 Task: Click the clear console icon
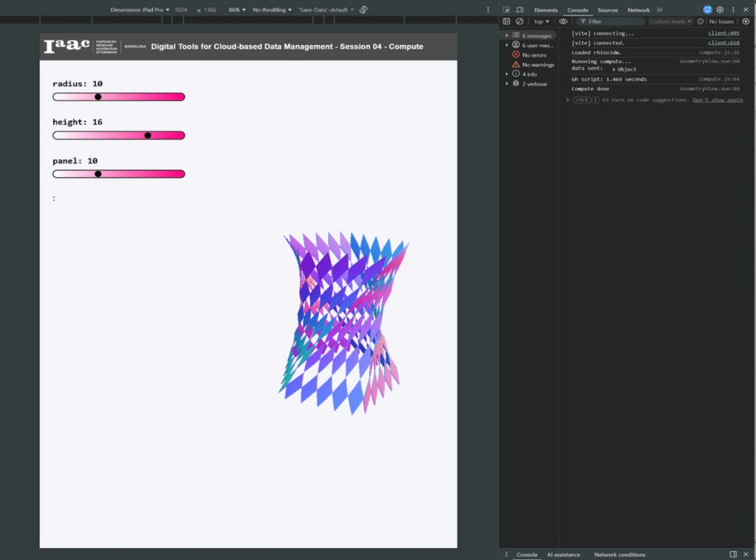518,21
